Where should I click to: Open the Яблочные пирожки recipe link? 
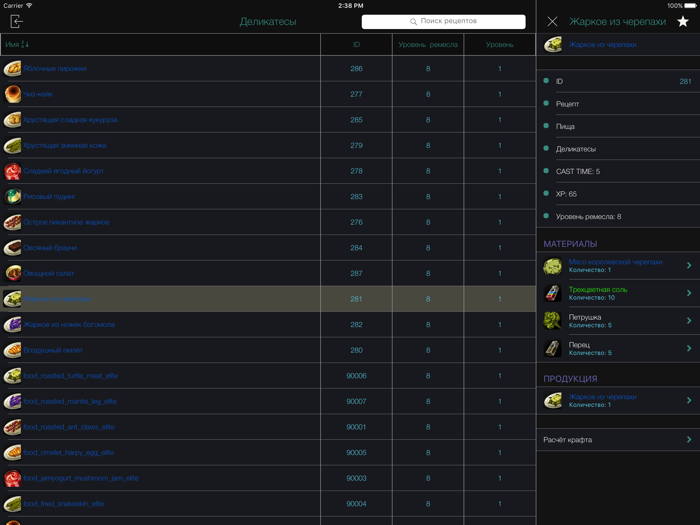pyautogui.click(x=54, y=69)
